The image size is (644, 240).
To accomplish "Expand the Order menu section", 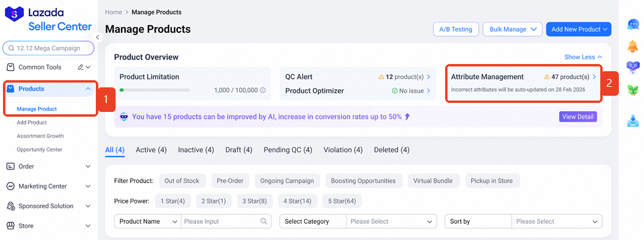I will [x=87, y=166].
